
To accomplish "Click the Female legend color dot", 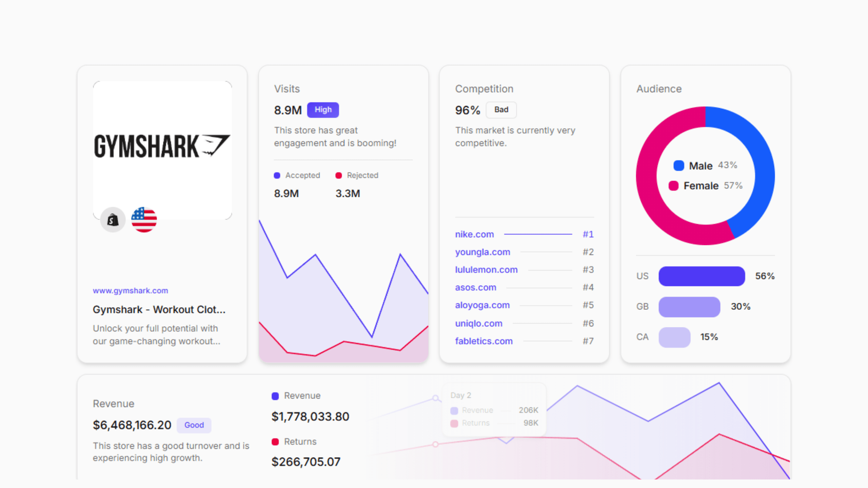I will pos(673,186).
